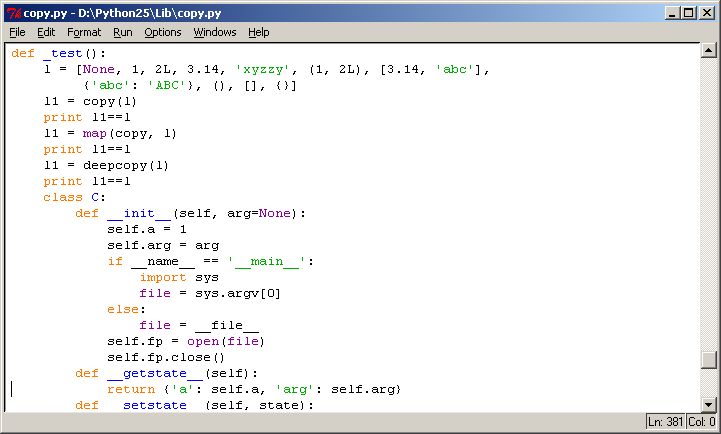Click 'deepcopy(l)' in the code
The image size is (721, 434).
click(126, 165)
